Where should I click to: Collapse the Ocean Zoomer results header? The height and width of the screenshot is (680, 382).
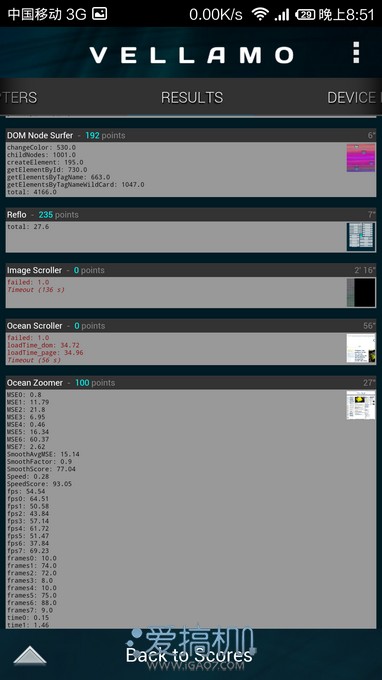(x=191, y=382)
